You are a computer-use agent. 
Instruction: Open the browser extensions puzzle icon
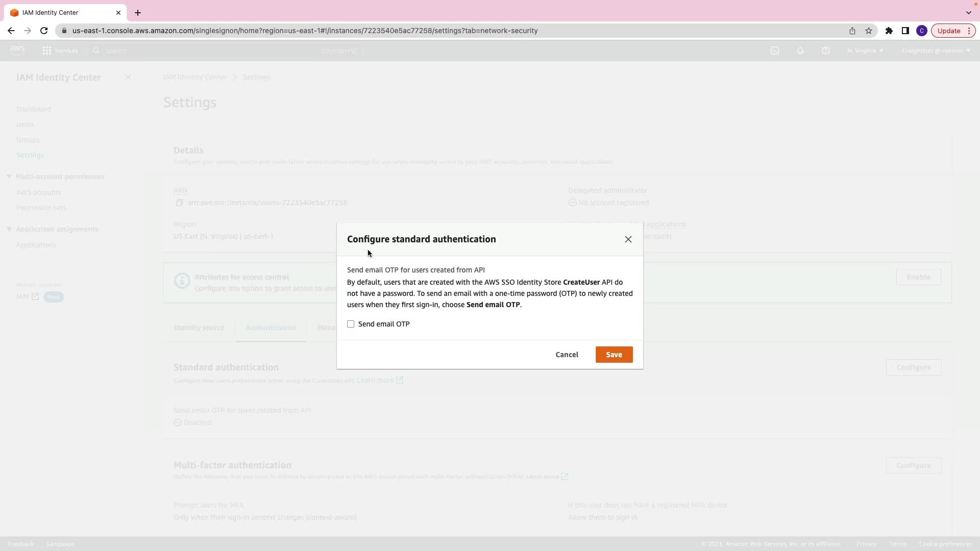click(x=889, y=31)
